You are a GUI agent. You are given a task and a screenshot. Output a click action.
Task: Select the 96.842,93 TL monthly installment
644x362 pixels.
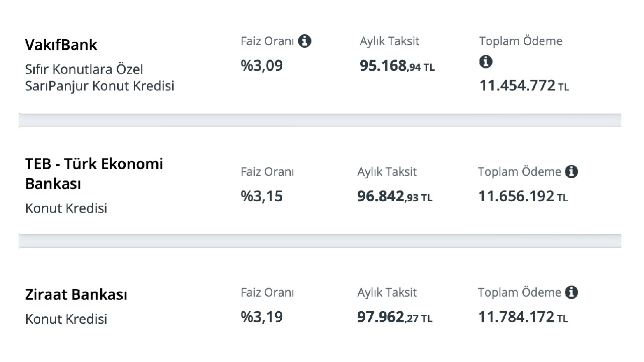click(394, 197)
